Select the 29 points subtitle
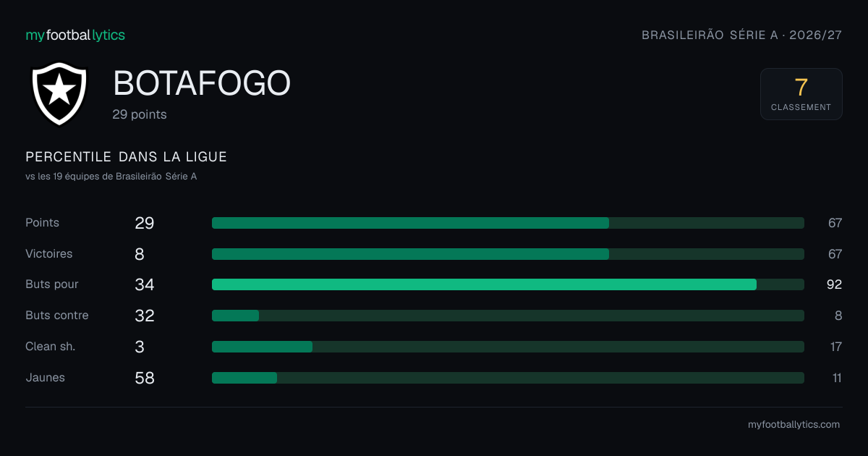Image resolution: width=868 pixels, height=456 pixels. [140, 114]
